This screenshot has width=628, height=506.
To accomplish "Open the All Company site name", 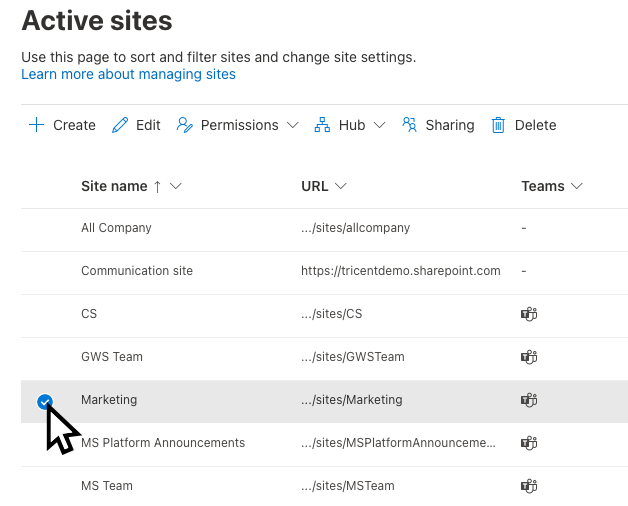I will click(116, 228).
